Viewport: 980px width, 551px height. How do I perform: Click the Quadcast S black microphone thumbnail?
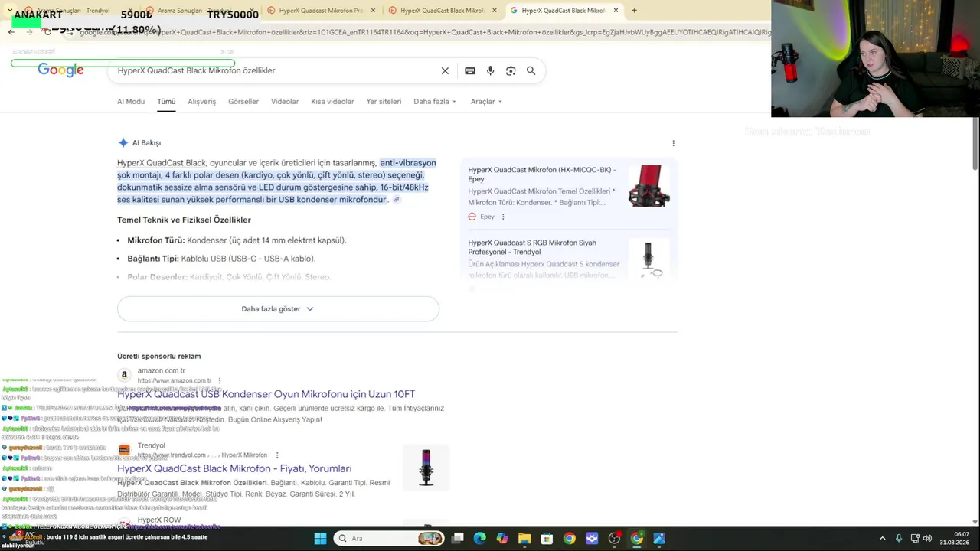point(649,259)
